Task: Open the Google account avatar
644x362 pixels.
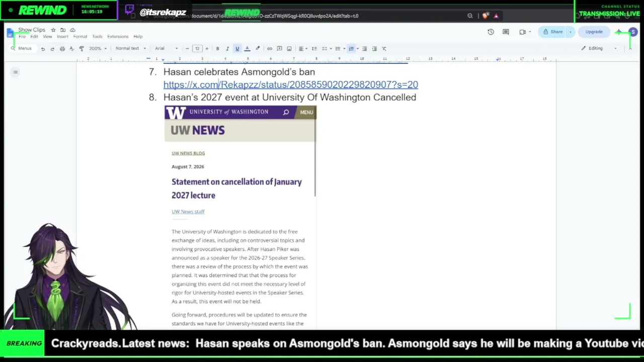Action: pos(633,32)
